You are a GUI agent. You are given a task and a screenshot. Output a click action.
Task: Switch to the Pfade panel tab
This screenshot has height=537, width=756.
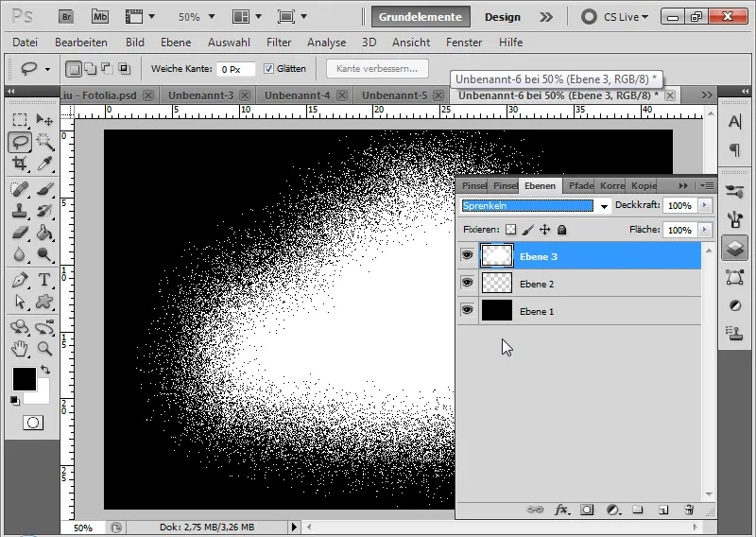click(580, 185)
